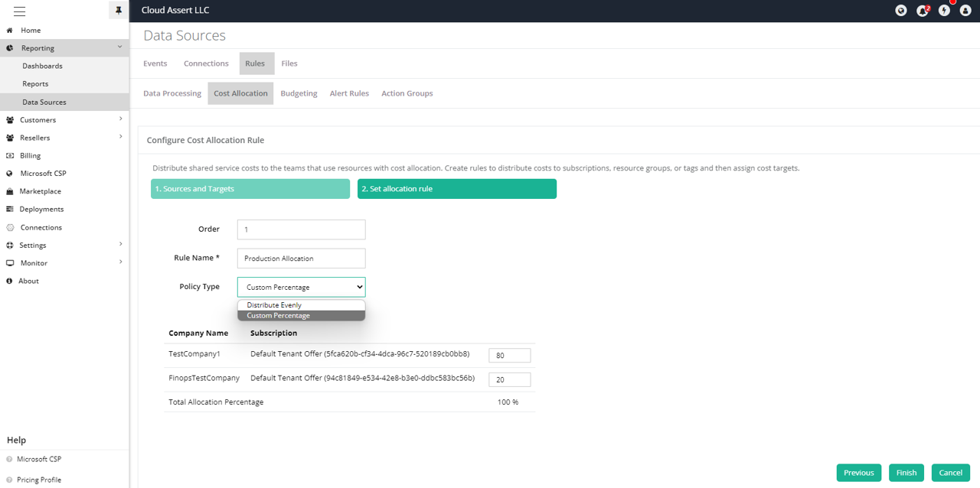Image resolution: width=980 pixels, height=488 pixels.
Task: Click the Settings gear icon
Action: [x=10, y=246]
